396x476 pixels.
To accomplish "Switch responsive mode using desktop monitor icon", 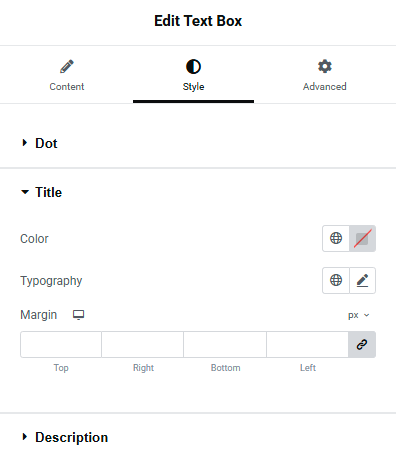I will 79,315.
